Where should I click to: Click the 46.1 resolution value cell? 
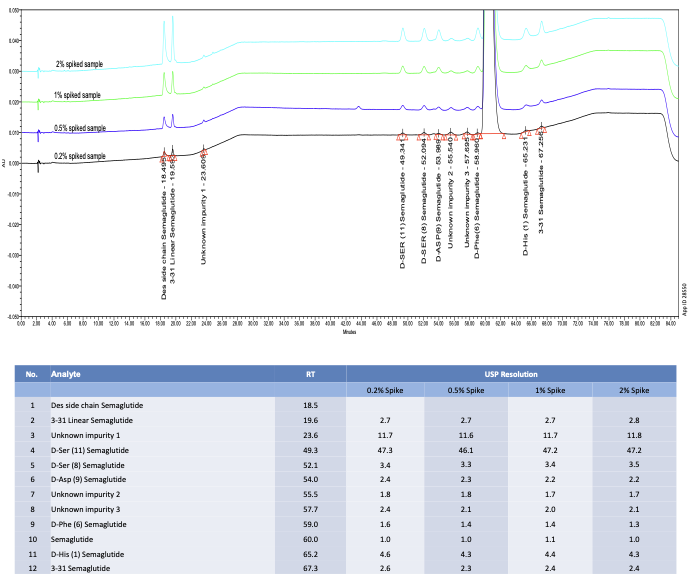(x=468, y=451)
